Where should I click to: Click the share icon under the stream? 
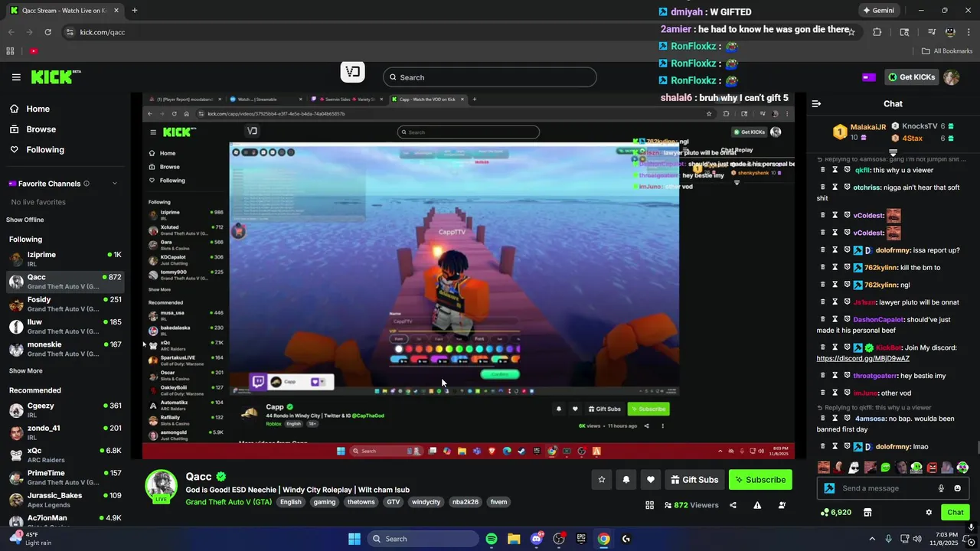(x=733, y=505)
